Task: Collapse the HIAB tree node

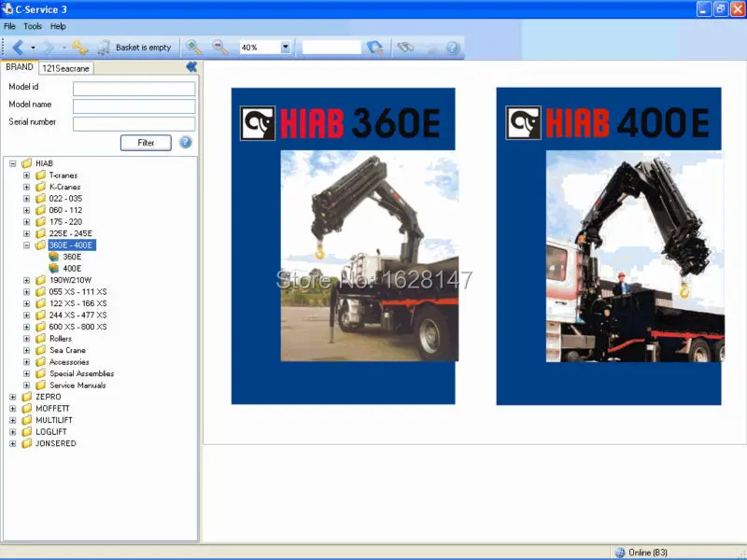Action: [13, 163]
